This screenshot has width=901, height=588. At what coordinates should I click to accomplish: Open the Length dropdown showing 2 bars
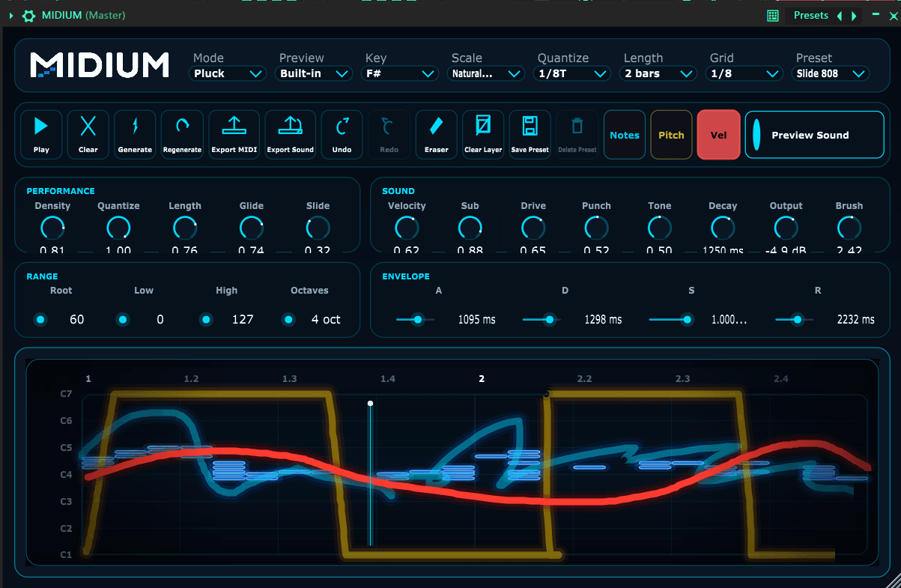[658, 73]
